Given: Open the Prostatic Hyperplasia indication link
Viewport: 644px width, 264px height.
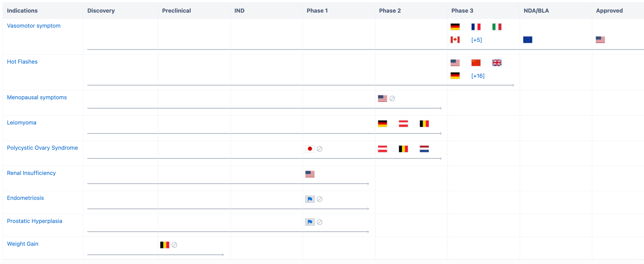Looking at the screenshot, I should (35, 221).
